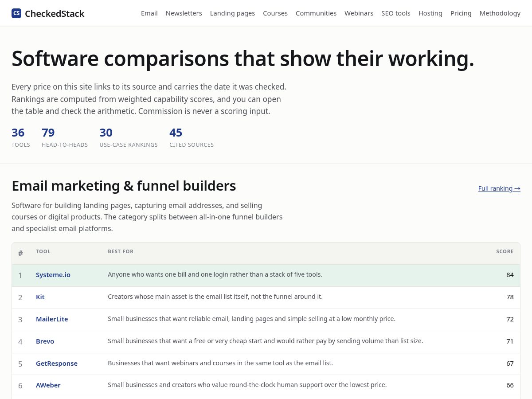Click the SCORE column header
This screenshot has width=532, height=399.
coord(505,251)
